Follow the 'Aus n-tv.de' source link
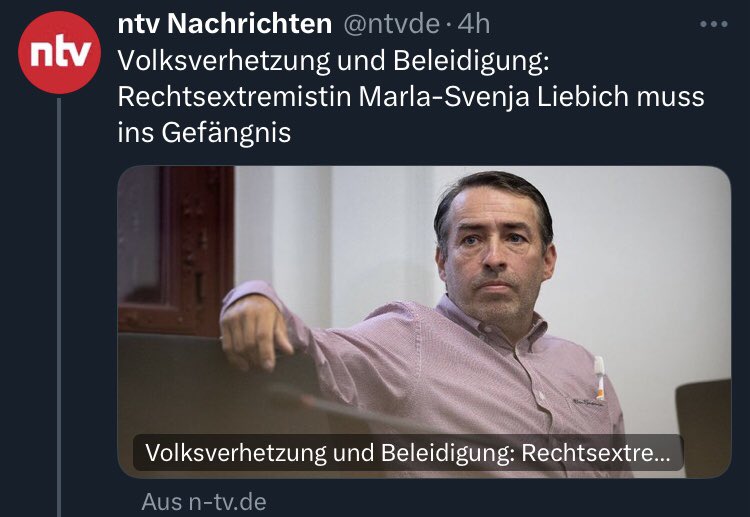 click(204, 502)
